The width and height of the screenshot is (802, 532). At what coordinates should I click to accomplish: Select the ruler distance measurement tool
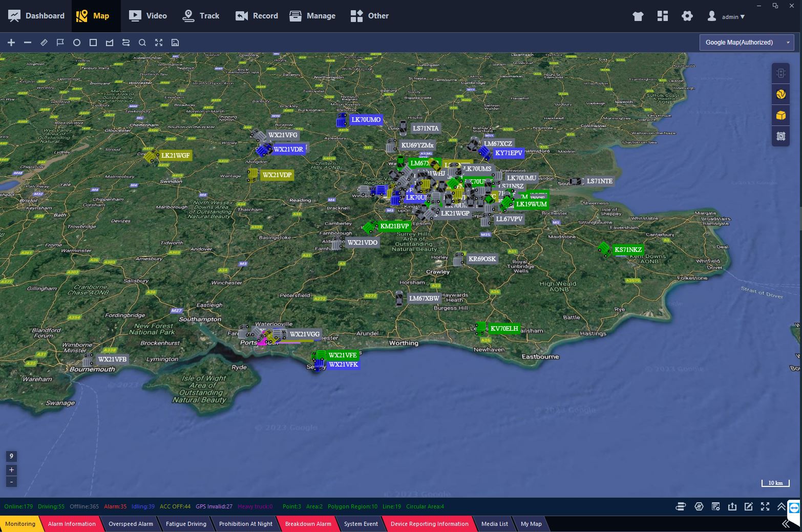(x=44, y=42)
